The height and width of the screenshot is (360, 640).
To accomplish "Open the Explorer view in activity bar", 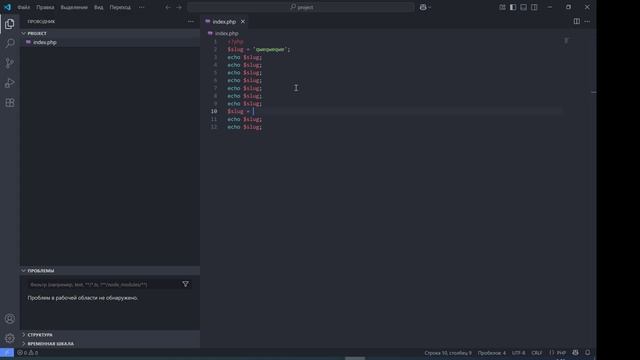I will coord(10,24).
